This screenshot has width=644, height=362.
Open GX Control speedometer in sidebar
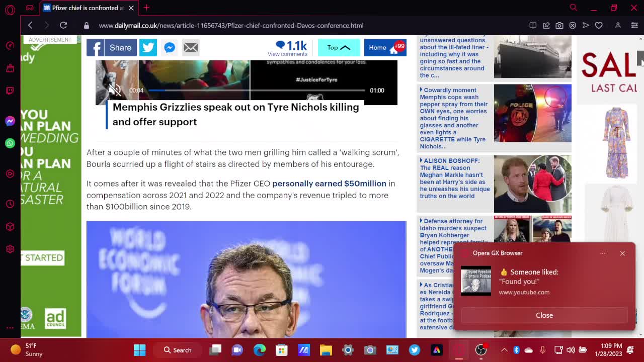point(10,46)
